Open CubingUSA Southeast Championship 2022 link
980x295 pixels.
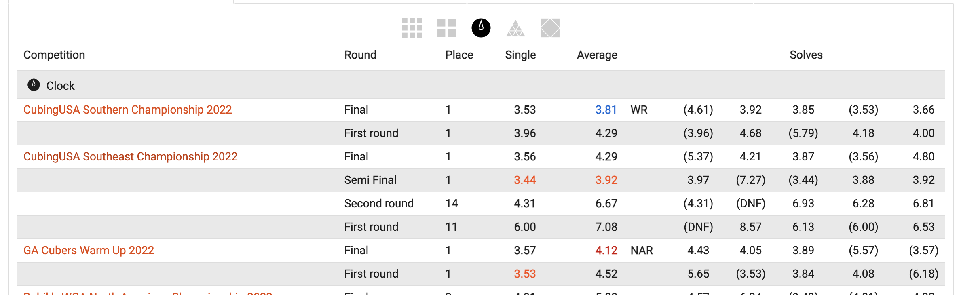tap(131, 156)
